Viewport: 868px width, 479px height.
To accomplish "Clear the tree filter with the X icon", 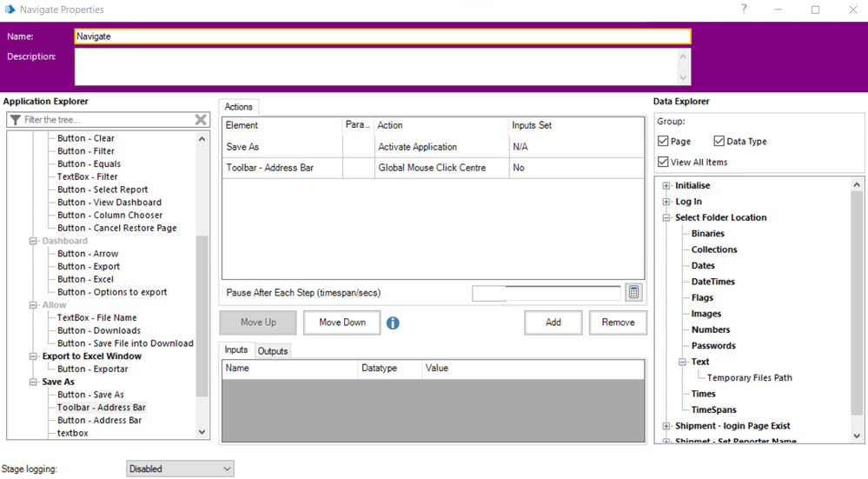I will click(x=201, y=120).
